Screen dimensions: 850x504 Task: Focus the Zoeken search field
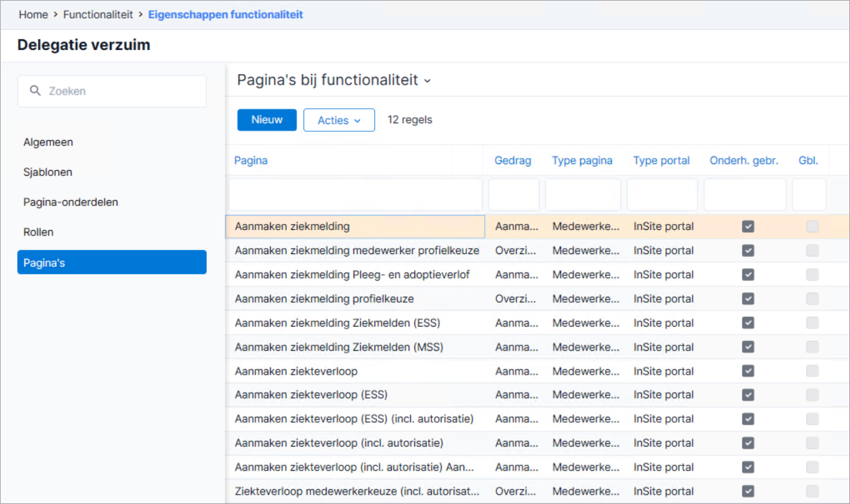click(112, 91)
